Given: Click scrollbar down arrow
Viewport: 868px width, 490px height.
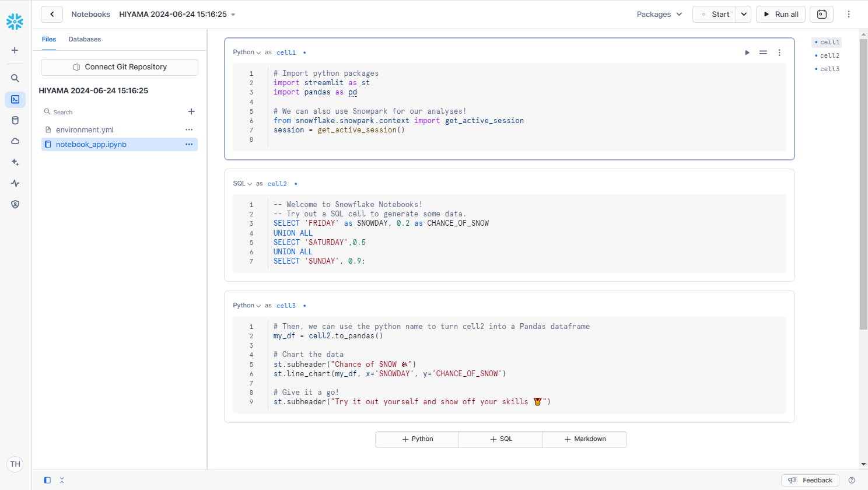Looking at the screenshot, I should [863, 464].
